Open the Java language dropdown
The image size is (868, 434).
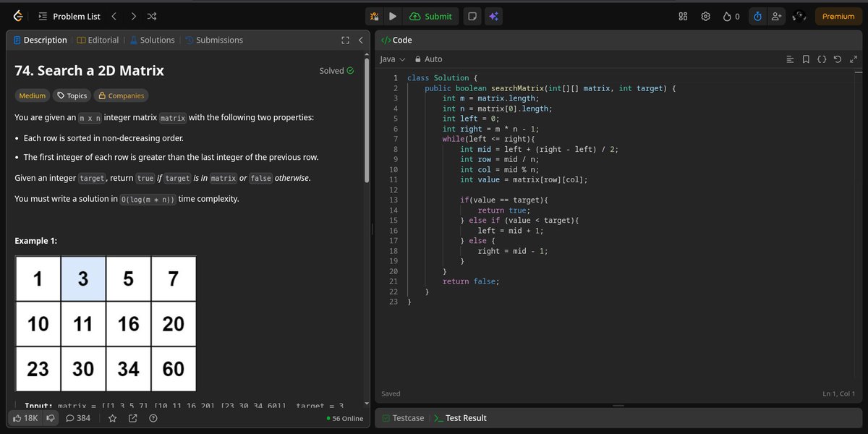[392, 59]
